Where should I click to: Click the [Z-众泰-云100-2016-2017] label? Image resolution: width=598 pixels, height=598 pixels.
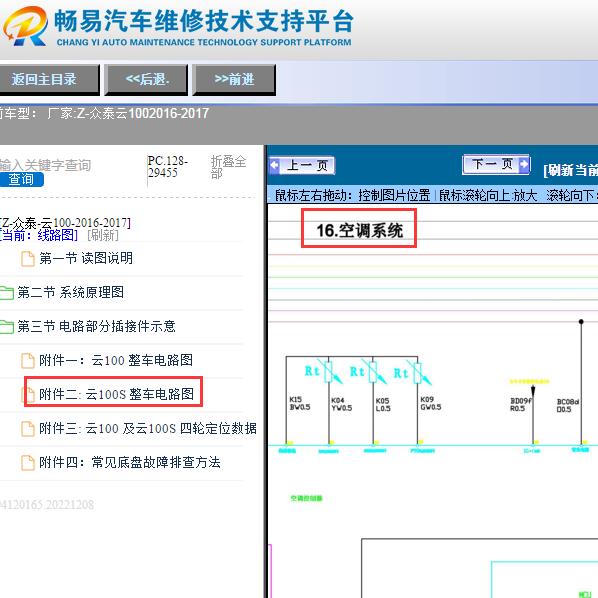65,222
